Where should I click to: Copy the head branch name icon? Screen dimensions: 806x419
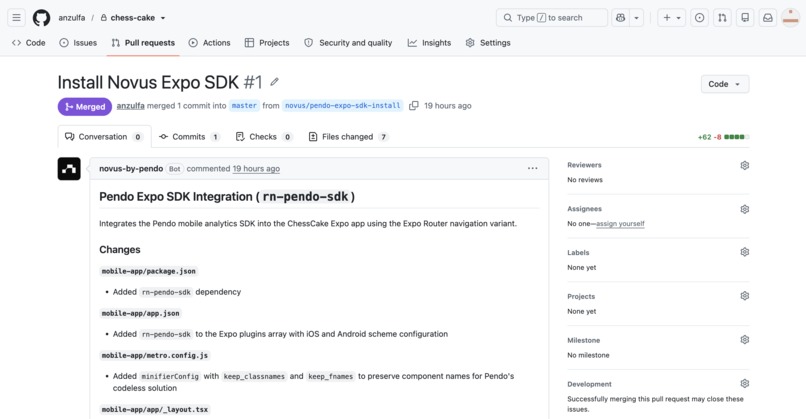[x=413, y=105]
